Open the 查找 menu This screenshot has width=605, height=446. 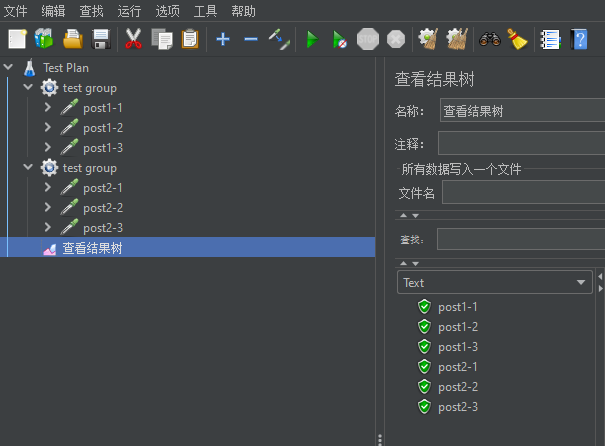[x=91, y=11]
